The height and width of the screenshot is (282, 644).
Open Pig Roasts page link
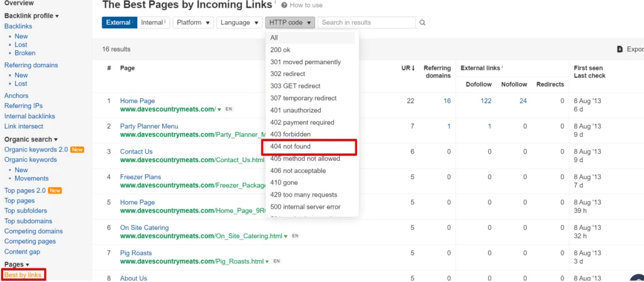pos(136,253)
